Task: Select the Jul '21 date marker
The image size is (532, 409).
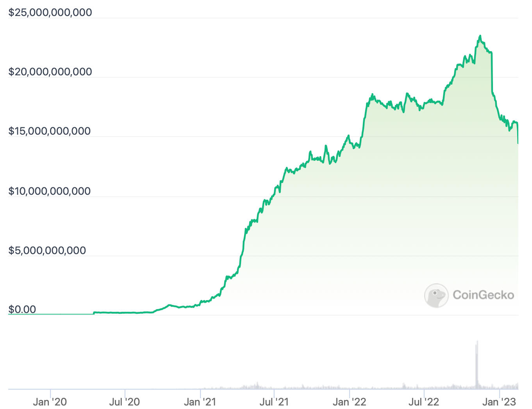Action: 274,402
